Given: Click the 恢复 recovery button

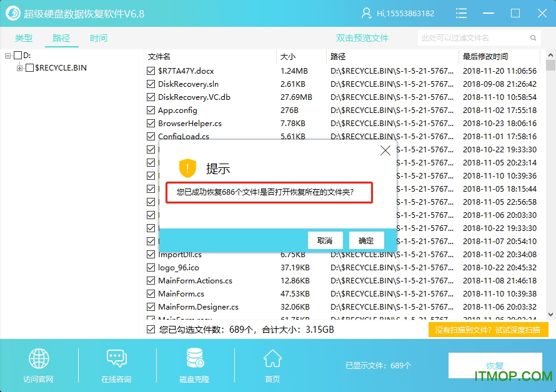Looking at the screenshot, I should pos(495,366).
